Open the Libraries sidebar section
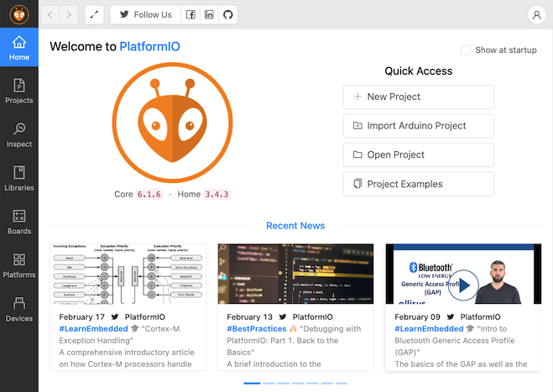The width and height of the screenshot is (553, 392). pyautogui.click(x=18, y=179)
